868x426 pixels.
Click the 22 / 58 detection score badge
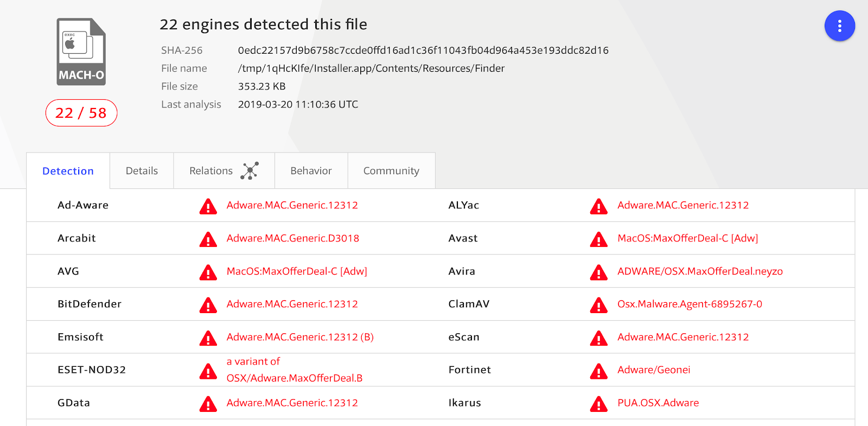pos(81,113)
